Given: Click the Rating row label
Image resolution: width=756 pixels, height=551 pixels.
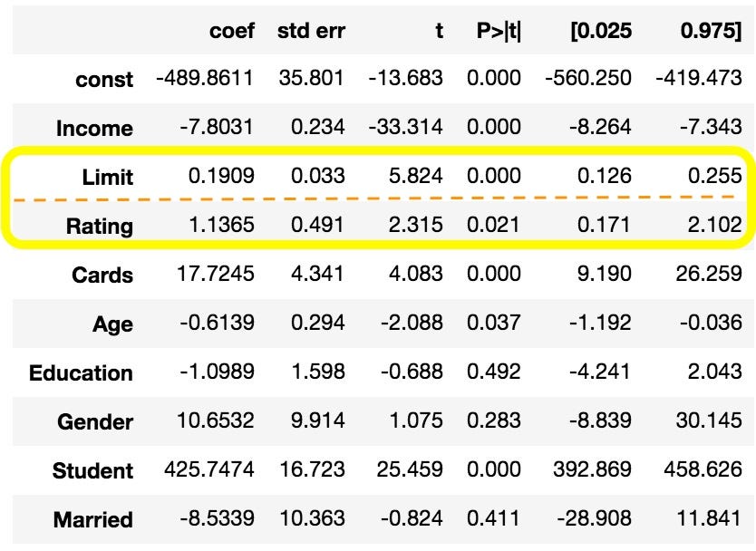Looking at the screenshot, I should pyautogui.click(x=100, y=226).
